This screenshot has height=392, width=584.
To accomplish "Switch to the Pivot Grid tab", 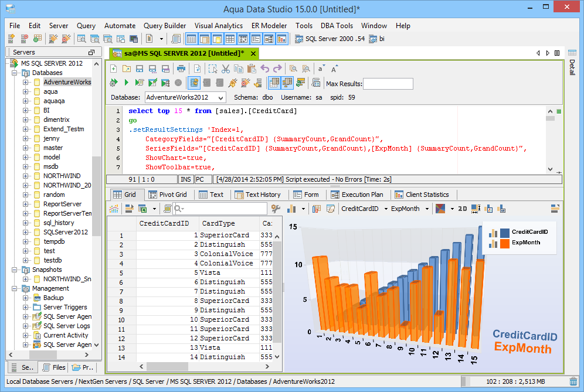I will point(168,195).
